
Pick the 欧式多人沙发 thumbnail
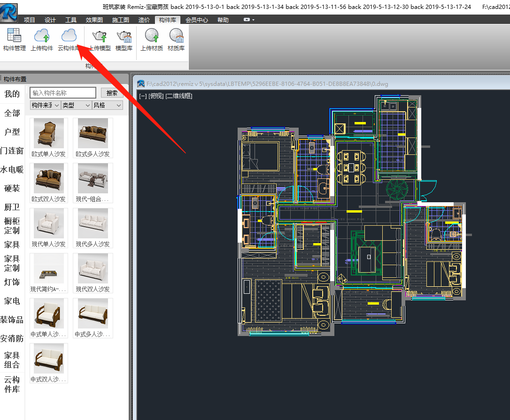pyautogui.click(x=93, y=138)
